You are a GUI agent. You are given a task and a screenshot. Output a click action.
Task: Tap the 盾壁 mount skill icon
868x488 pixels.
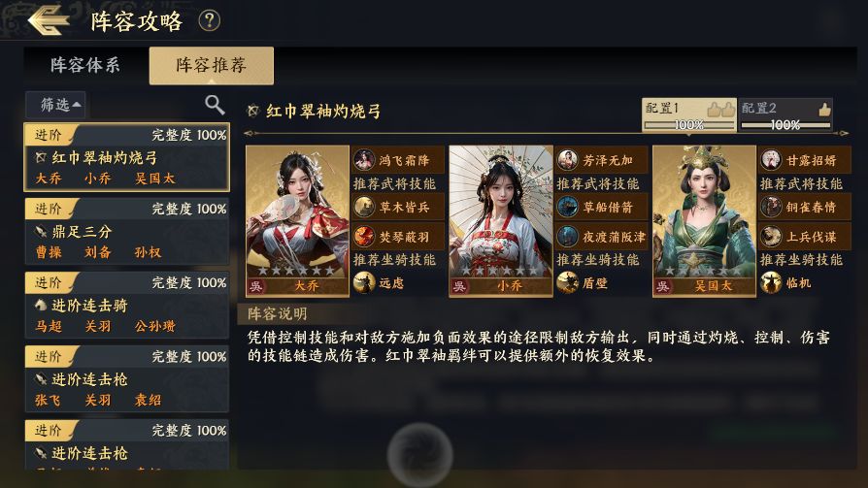[x=567, y=282]
